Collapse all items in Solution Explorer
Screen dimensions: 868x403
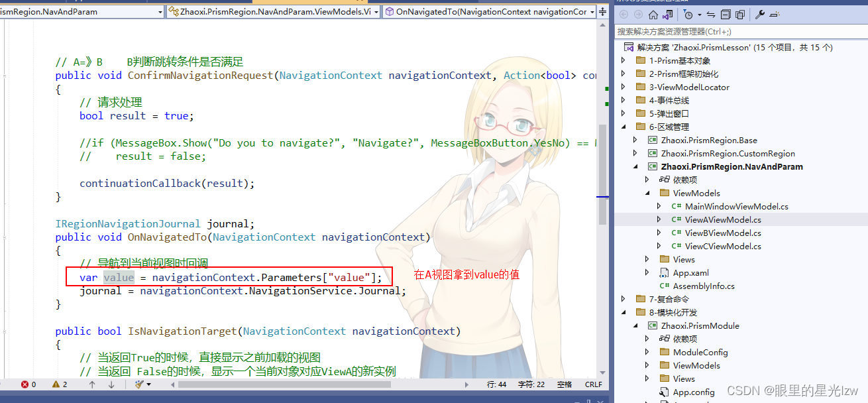point(726,15)
